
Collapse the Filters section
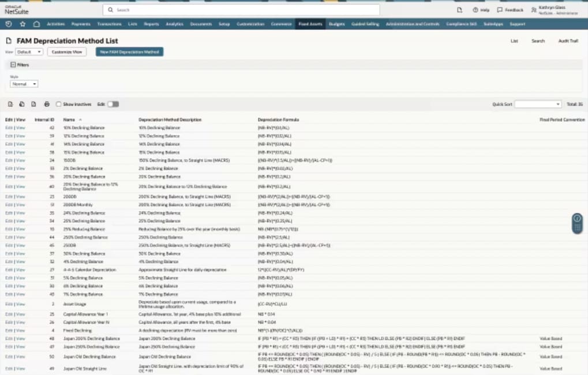click(x=13, y=65)
